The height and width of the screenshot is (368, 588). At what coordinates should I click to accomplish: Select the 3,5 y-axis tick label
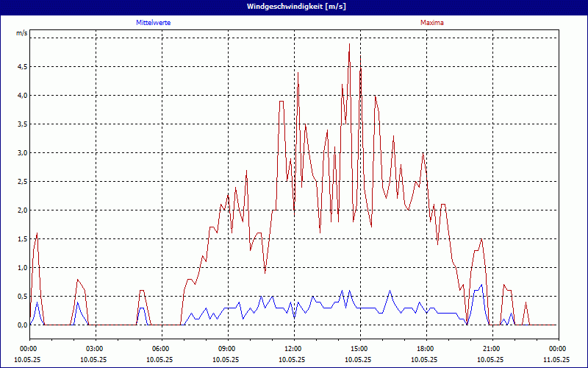(21, 124)
